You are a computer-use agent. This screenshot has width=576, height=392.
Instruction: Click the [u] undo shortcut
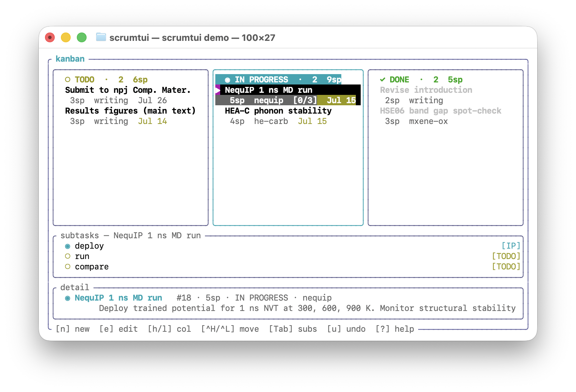[x=346, y=329]
